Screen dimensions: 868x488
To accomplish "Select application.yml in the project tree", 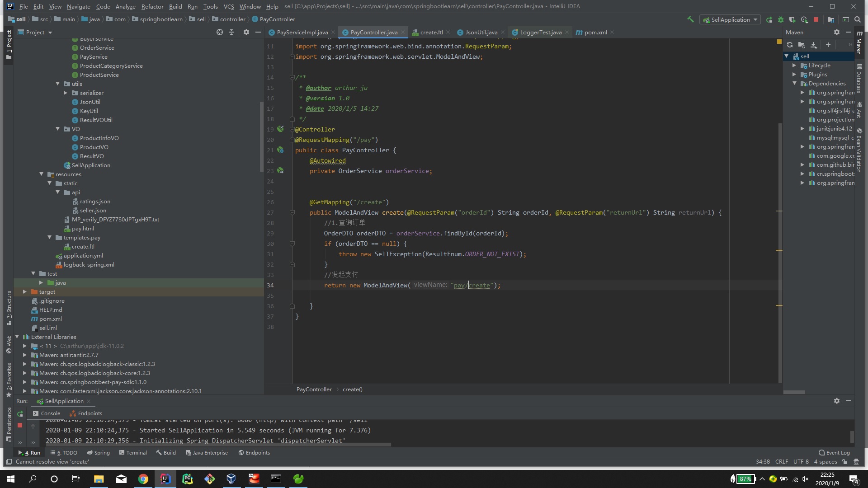I will point(83,255).
